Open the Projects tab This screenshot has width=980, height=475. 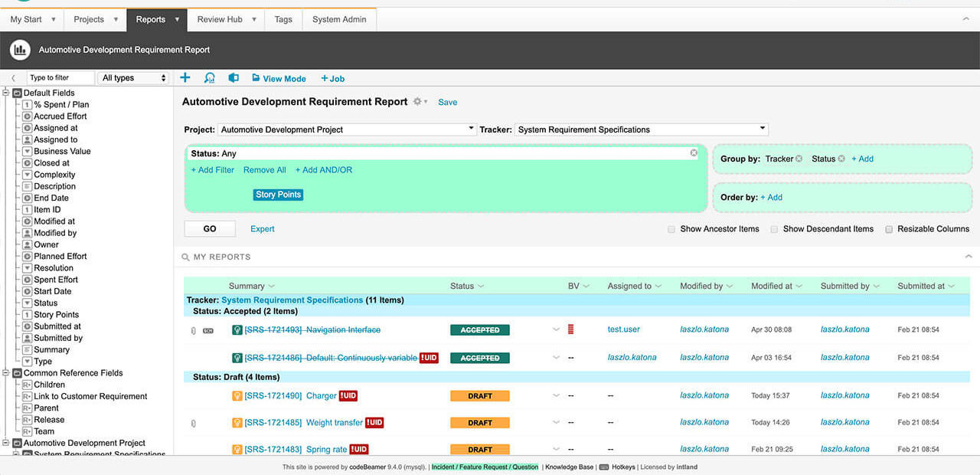tap(96, 19)
